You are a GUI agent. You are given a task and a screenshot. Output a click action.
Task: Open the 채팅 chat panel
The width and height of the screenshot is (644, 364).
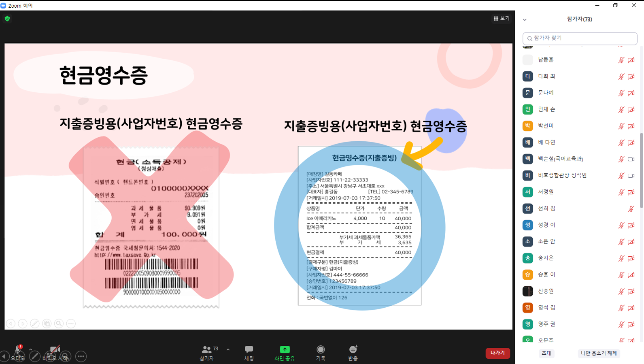(x=249, y=353)
